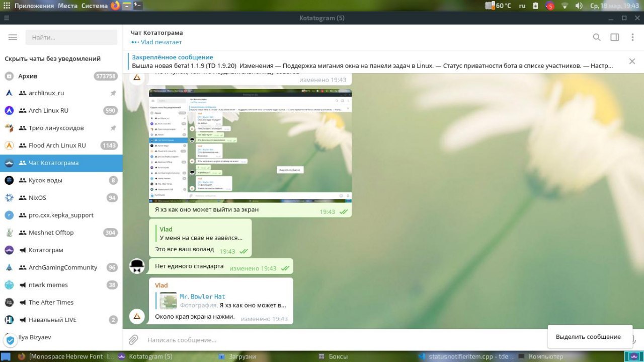Click message text 'Нет единого стандарта'
Screen dimensions: 644x362
point(189,266)
